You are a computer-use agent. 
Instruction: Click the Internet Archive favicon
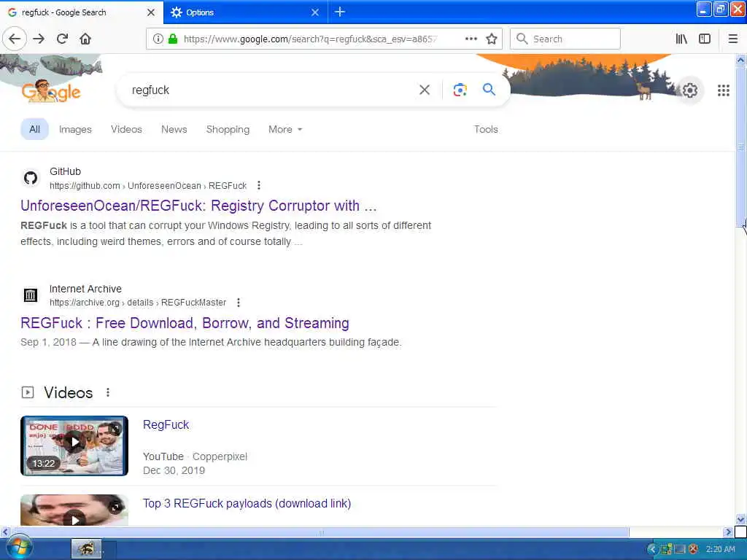coord(31,295)
